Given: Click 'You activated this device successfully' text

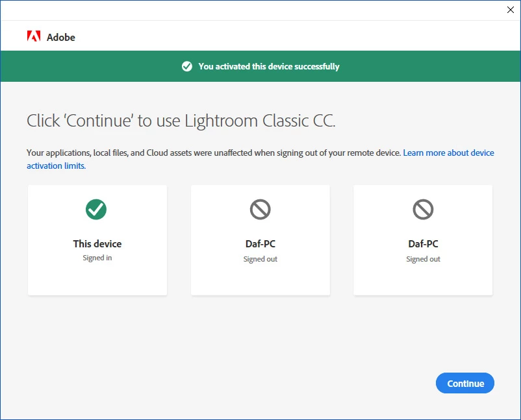Looking at the screenshot, I should pyautogui.click(x=269, y=66).
